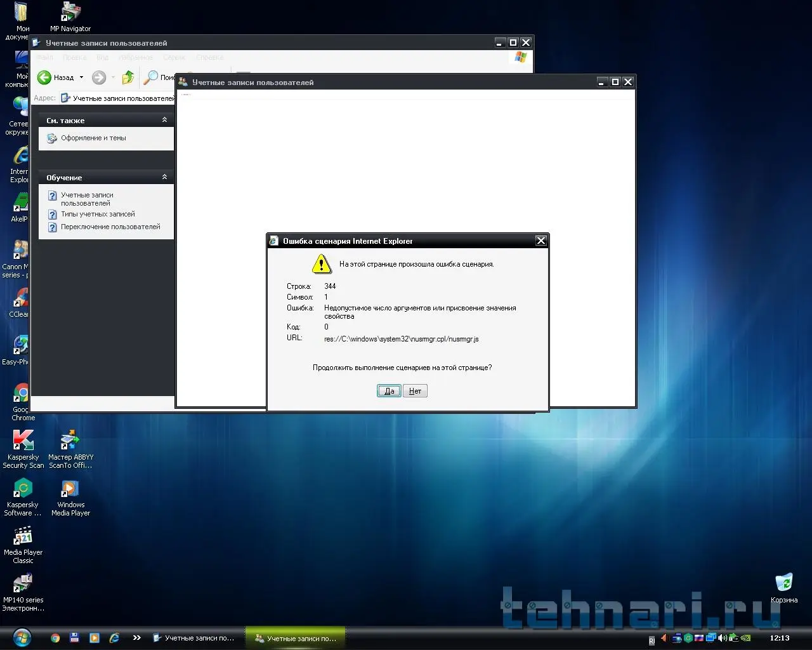Open the Сервис menu in Explorer window

click(x=174, y=57)
